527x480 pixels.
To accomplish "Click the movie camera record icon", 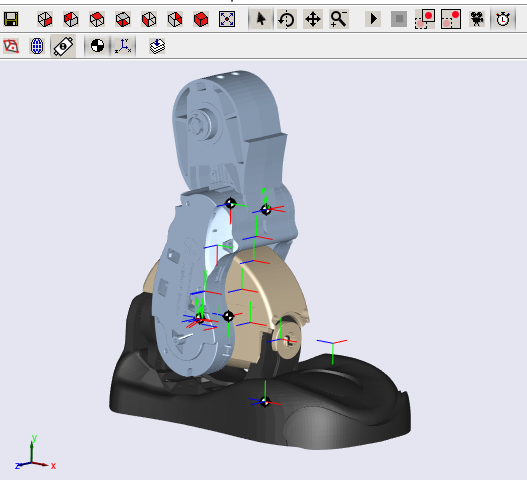I will pos(477,19).
